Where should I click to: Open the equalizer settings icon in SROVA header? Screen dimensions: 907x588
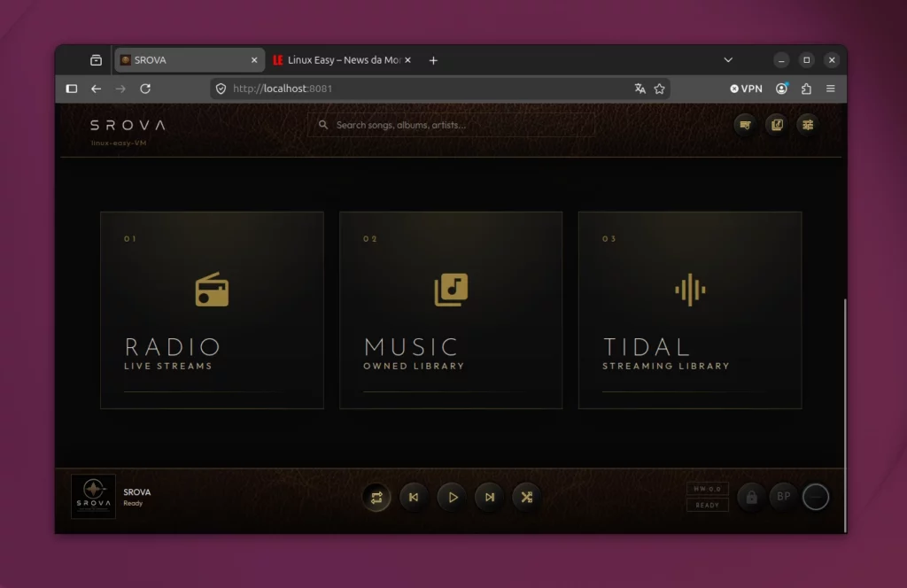point(808,125)
